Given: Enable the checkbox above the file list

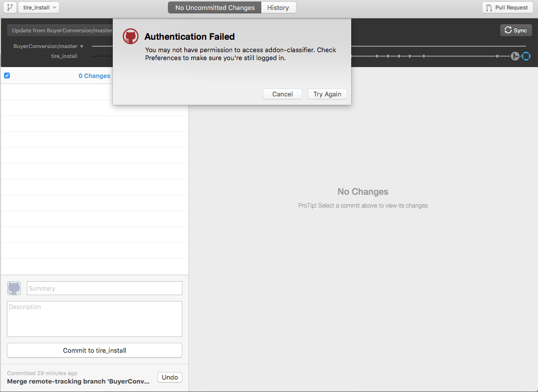Looking at the screenshot, I should click(7, 75).
